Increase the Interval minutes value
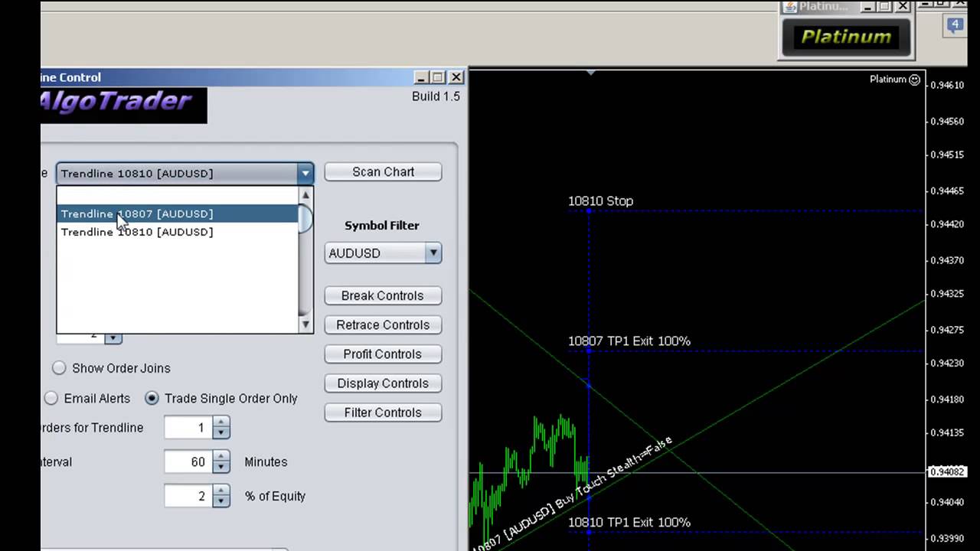The height and width of the screenshot is (551, 980). (221, 457)
